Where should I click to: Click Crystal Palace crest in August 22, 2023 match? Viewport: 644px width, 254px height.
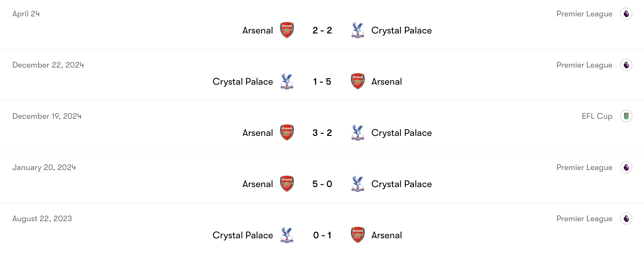point(287,235)
